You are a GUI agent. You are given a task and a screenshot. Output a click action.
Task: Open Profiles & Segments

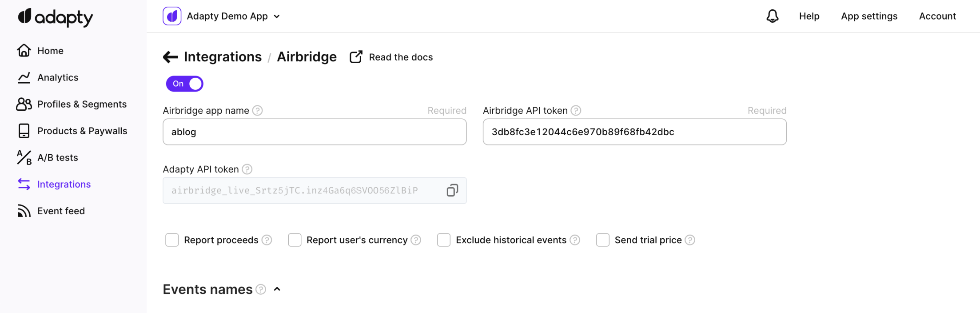[x=82, y=104]
